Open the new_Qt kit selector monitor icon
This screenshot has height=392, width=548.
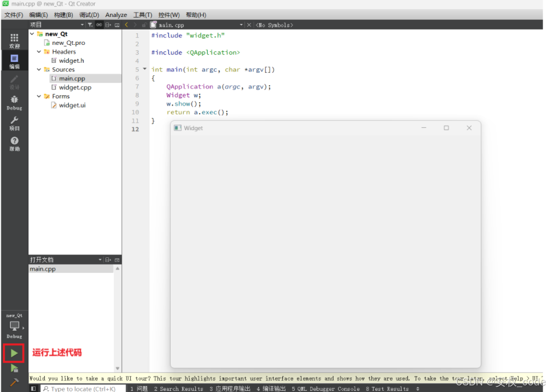click(14, 326)
